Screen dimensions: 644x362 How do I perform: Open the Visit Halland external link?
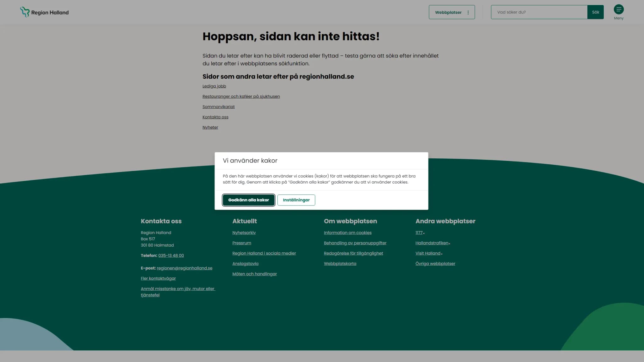[429, 253]
